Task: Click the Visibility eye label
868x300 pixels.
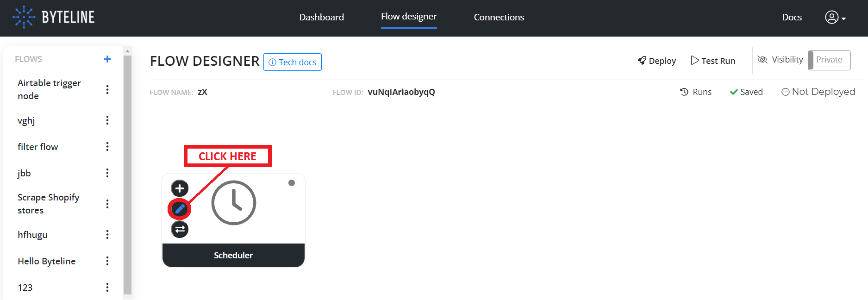Action: 780,60
